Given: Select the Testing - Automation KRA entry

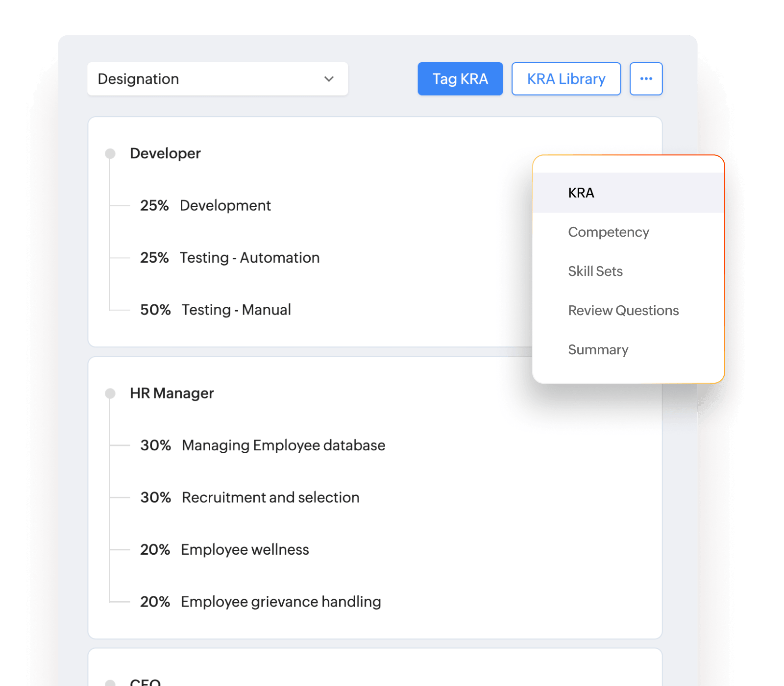Looking at the screenshot, I should tap(250, 257).
